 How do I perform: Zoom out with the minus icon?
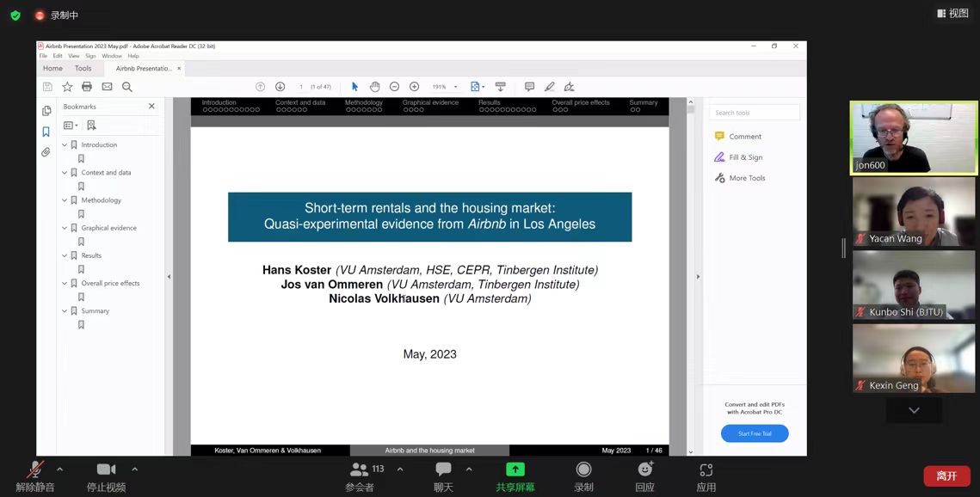point(394,87)
